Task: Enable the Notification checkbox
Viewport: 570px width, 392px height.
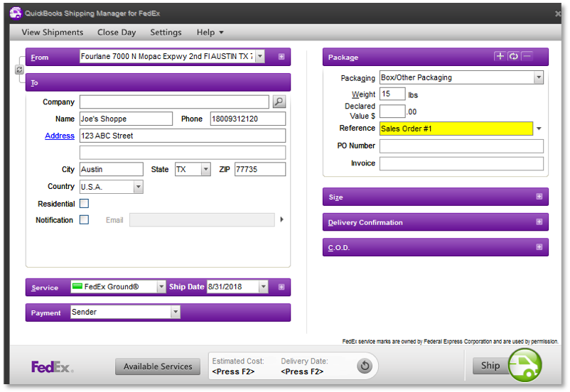Action: pyautogui.click(x=84, y=220)
